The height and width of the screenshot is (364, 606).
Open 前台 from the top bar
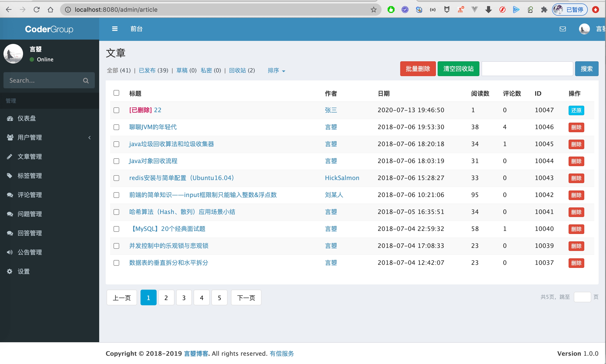click(x=137, y=29)
